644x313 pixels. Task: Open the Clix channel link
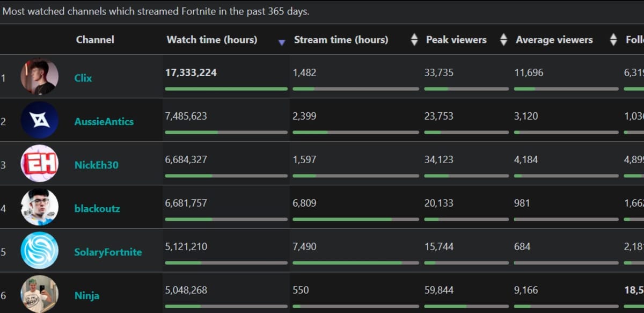coord(83,78)
